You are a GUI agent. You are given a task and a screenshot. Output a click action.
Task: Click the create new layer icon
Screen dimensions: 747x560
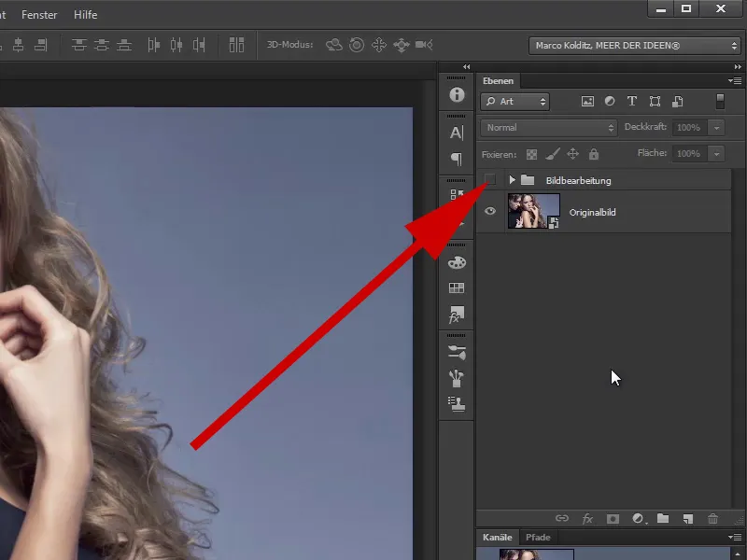(688, 518)
